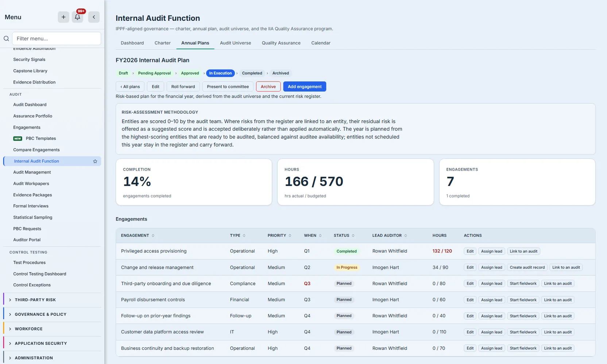Select the Approved workflow stage
The image size is (607, 364).
[190, 73]
